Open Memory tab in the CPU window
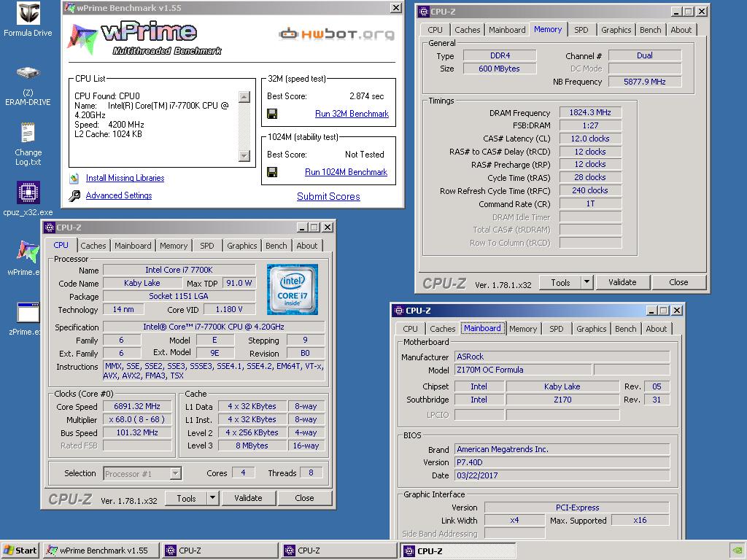The image size is (747, 560). coord(174,246)
